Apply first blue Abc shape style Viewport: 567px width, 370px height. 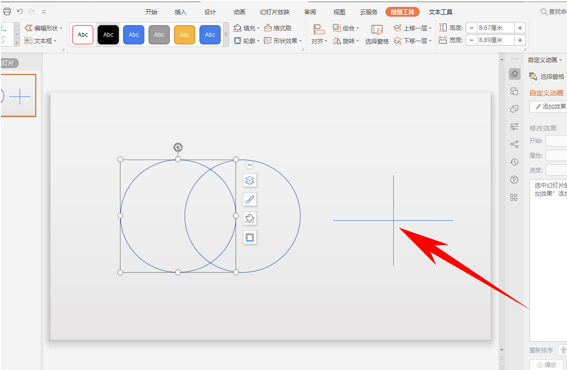click(133, 35)
